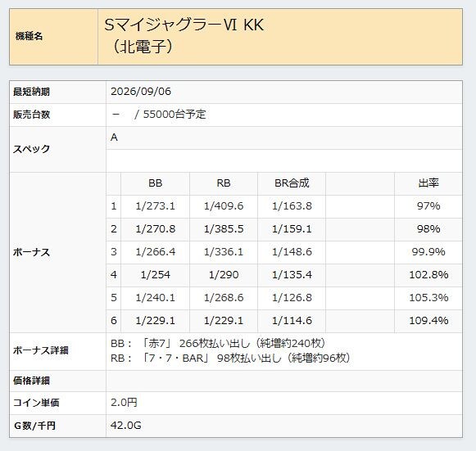This screenshot has width=476, height=451.
Task: Select RB value 1/385.5
Action: click(x=224, y=229)
